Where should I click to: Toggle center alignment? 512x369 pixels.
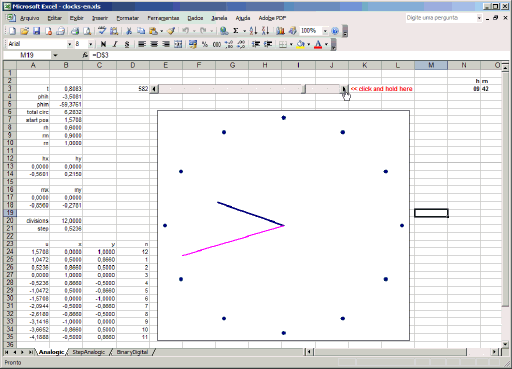pyautogui.click(x=154, y=44)
